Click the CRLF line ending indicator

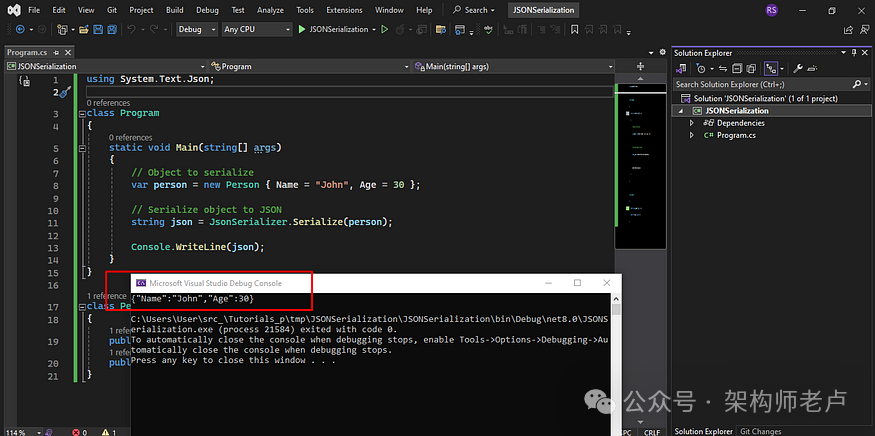(652, 432)
